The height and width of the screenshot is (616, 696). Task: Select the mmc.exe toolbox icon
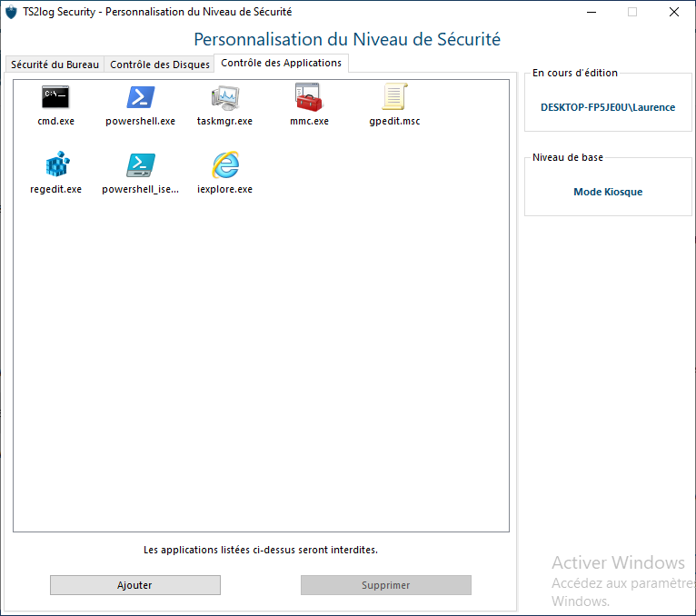click(x=309, y=97)
